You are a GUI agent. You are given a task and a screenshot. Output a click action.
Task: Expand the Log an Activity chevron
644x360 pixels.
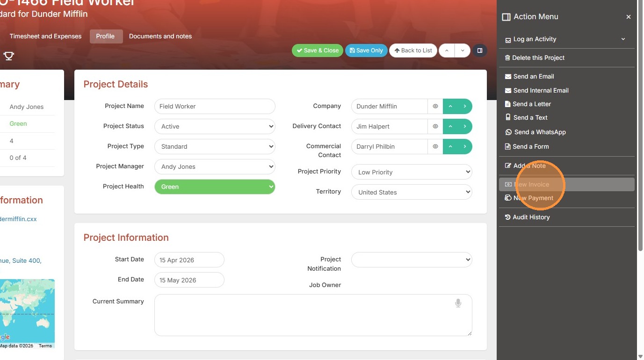(623, 39)
